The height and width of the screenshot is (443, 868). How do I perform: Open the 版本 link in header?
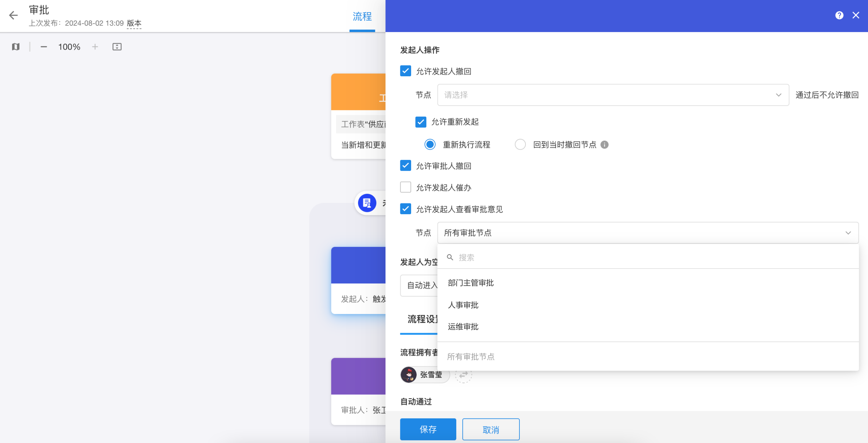(134, 23)
